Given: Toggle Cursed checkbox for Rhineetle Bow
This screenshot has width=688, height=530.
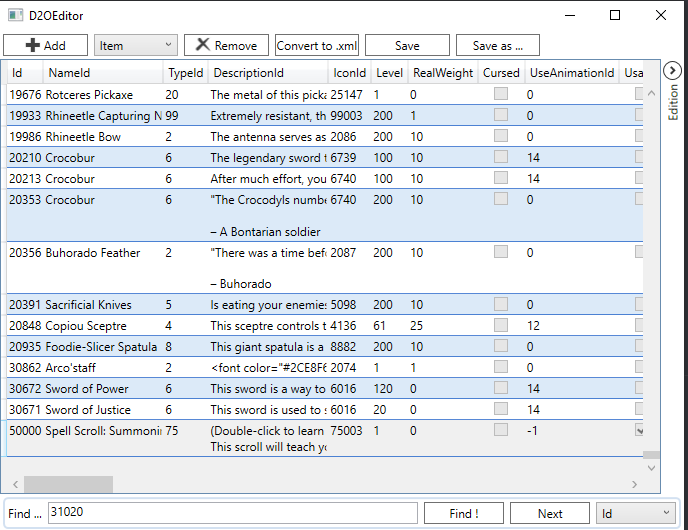Looking at the screenshot, I should [501, 136].
